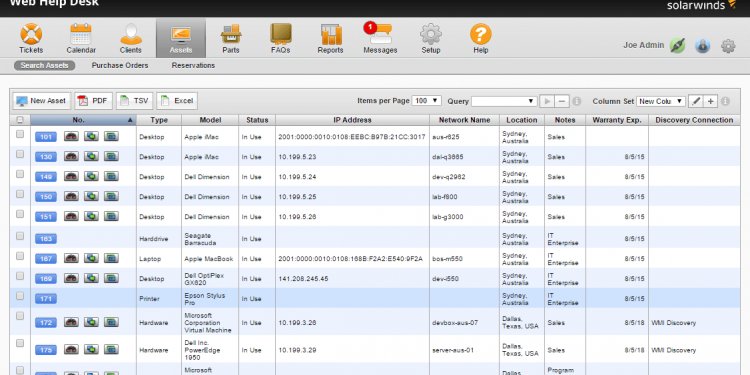Check the box for printer asset 171
This screenshot has height=375, width=750.
pos(20,296)
